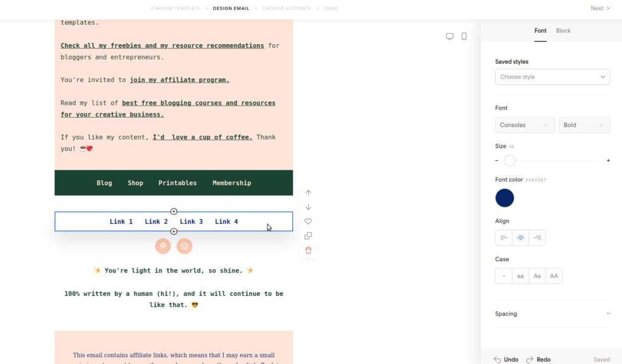The height and width of the screenshot is (364, 622).
Task: Select Link 4 in the block
Action: [x=227, y=222]
